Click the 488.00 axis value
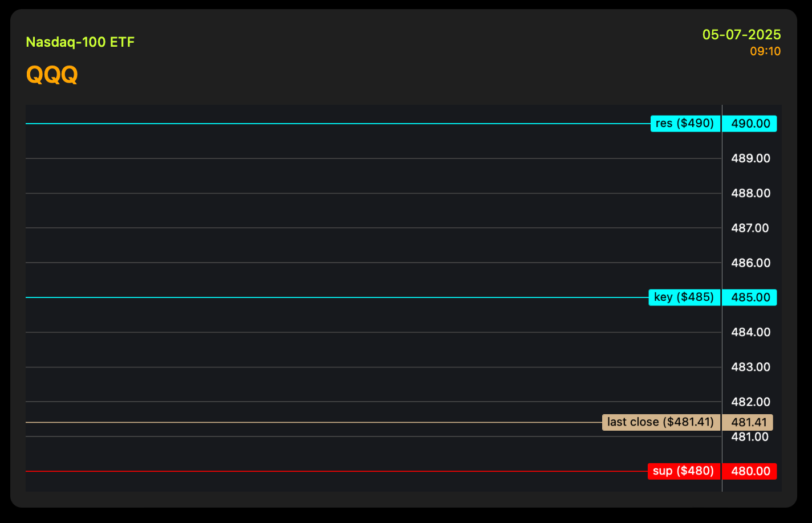812x523 pixels. click(750, 193)
